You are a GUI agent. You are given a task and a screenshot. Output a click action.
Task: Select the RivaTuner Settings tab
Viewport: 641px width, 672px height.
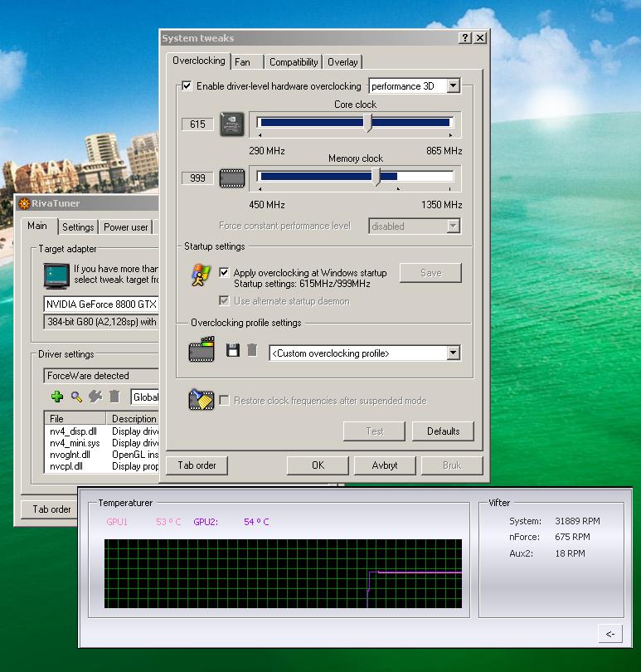pos(78,227)
